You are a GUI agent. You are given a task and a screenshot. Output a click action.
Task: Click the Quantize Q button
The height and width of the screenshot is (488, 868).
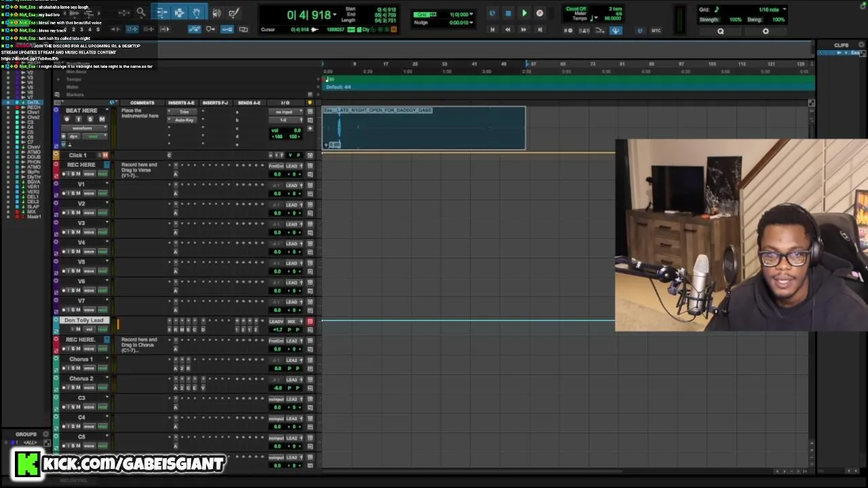point(721,31)
